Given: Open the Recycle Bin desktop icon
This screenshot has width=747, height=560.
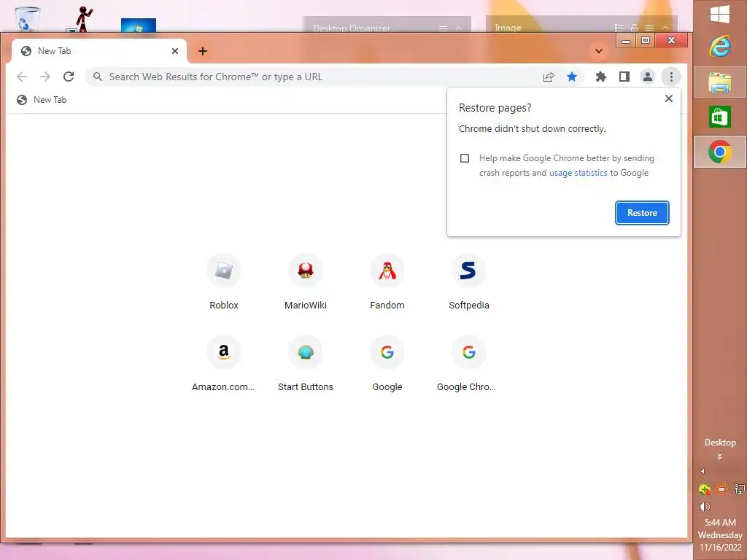Looking at the screenshot, I should pyautogui.click(x=28, y=20).
